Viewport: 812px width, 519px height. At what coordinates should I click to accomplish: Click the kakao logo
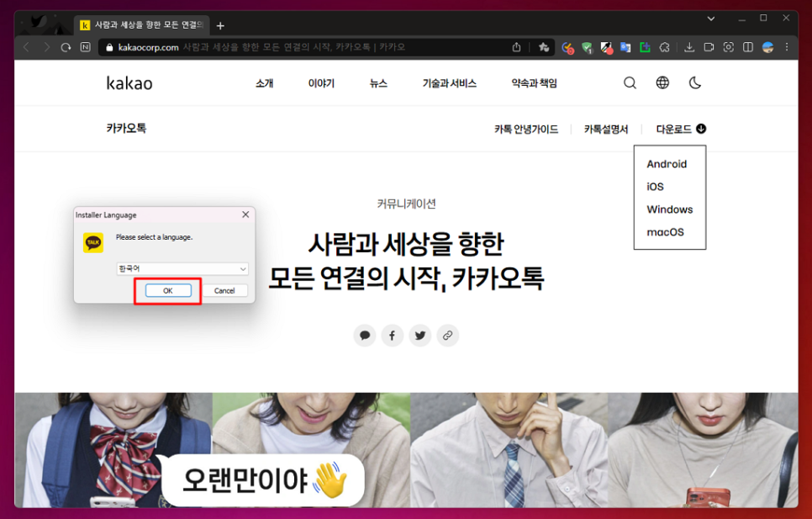click(x=129, y=83)
